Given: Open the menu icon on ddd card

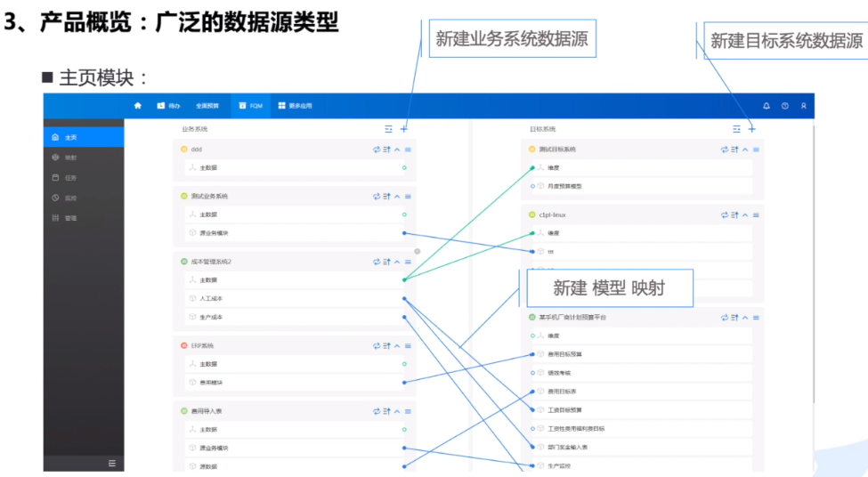Looking at the screenshot, I should point(408,150).
